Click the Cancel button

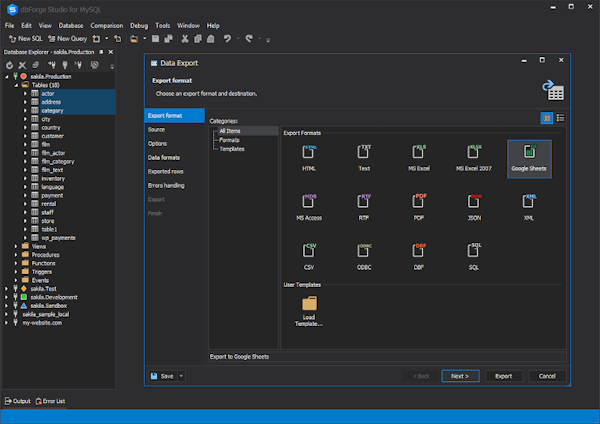tap(547, 376)
